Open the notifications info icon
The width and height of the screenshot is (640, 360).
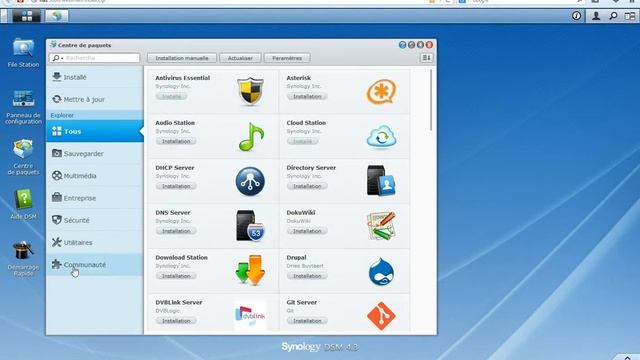pyautogui.click(x=576, y=16)
